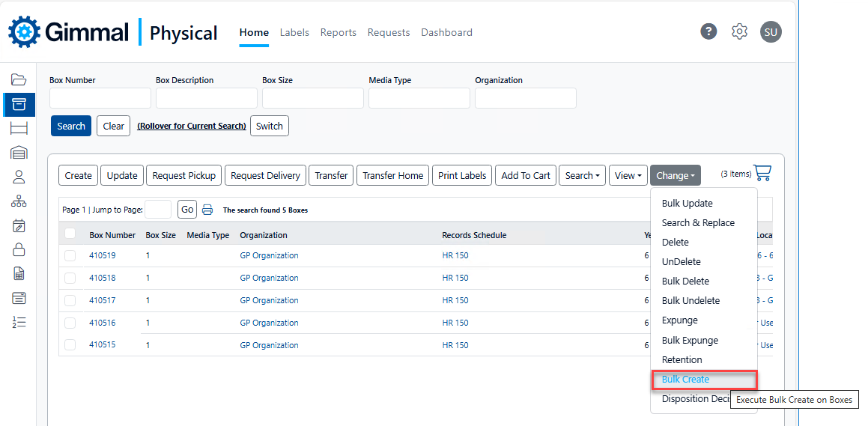Click the Request Pickup button
Image resolution: width=868 pixels, height=426 pixels.
tap(183, 176)
